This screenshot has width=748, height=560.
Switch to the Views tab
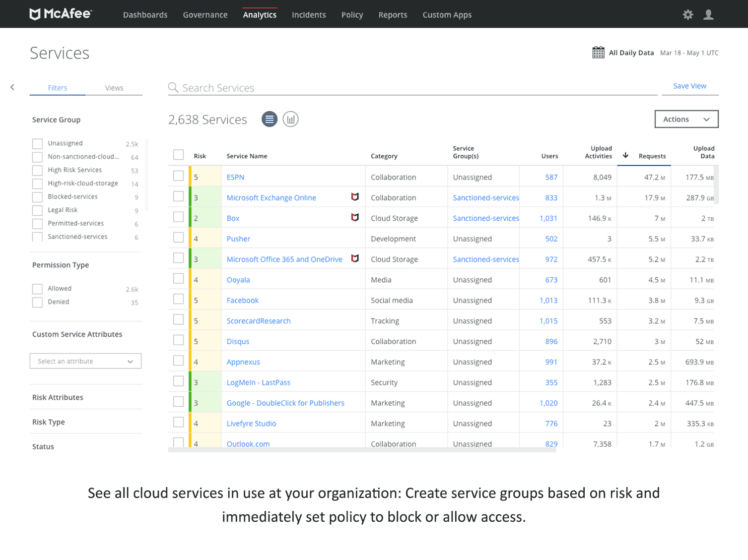[114, 88]
